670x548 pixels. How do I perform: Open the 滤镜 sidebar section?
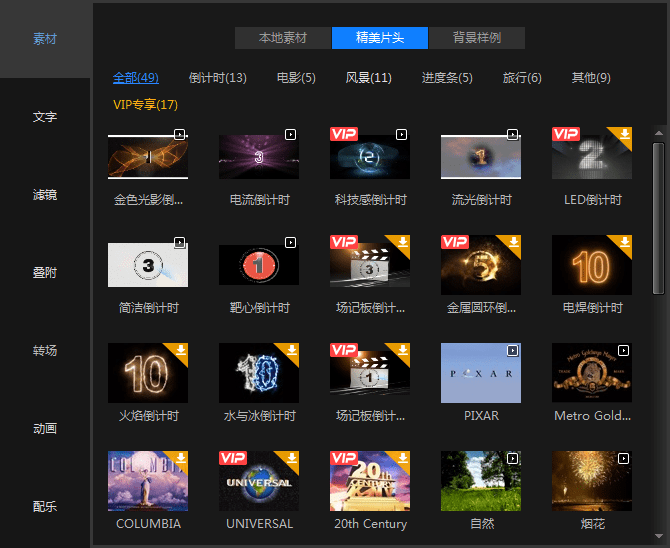point(45,195)
